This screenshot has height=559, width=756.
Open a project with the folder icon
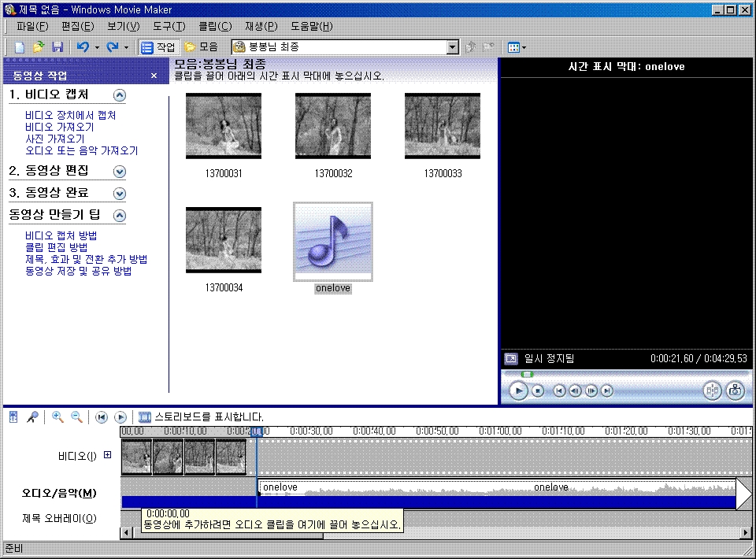38,46
